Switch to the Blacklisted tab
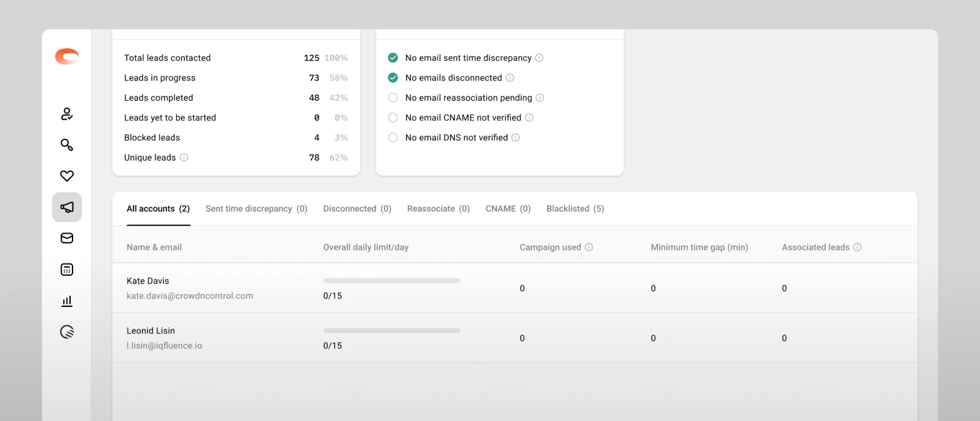 click(575, 209)
